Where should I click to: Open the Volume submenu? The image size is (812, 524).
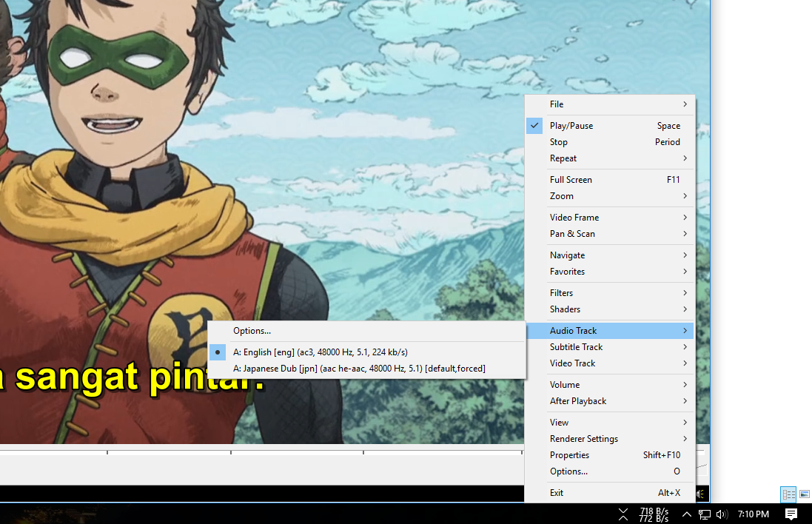pos(610,385)
